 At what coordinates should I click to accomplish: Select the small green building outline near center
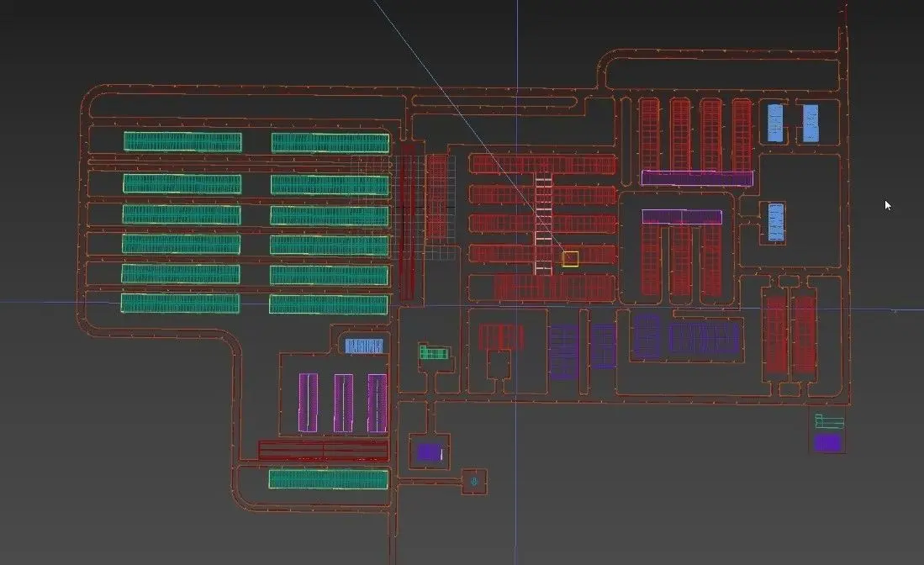(x=434, y=352)
